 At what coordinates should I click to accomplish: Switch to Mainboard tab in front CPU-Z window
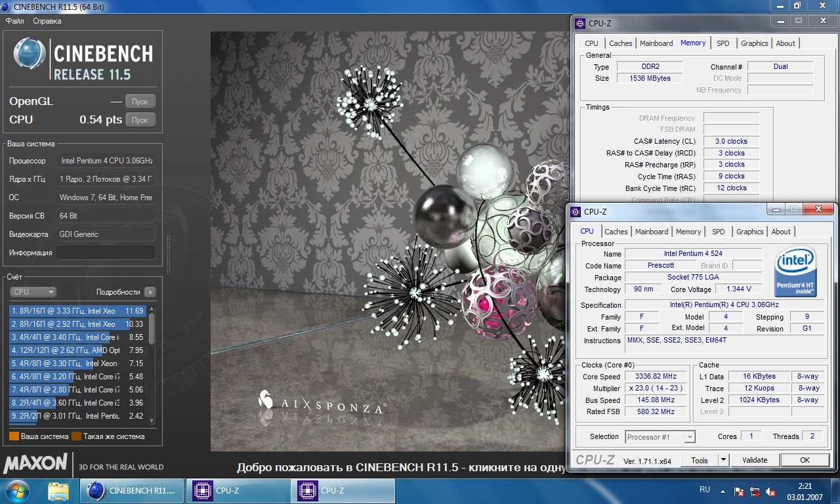(652, 232)
